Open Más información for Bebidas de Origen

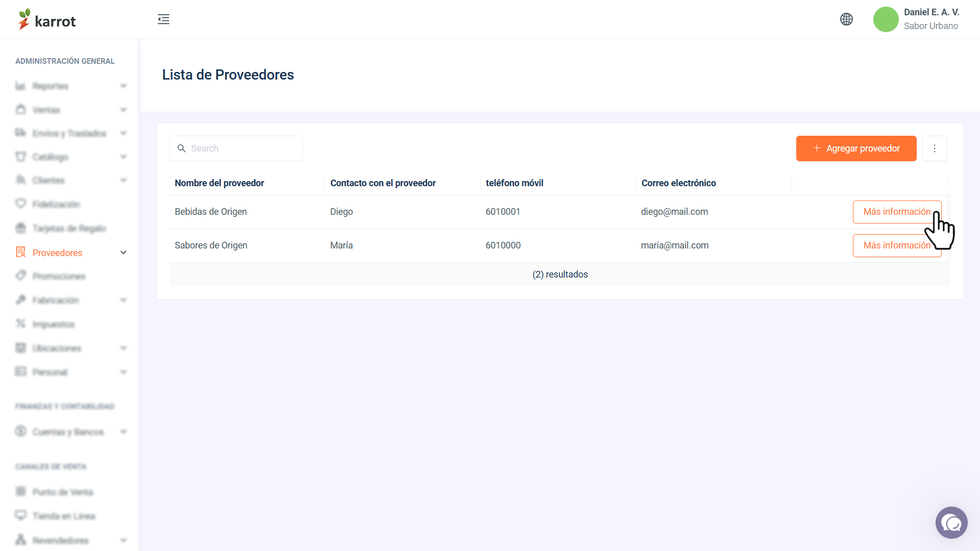point(897,212)
